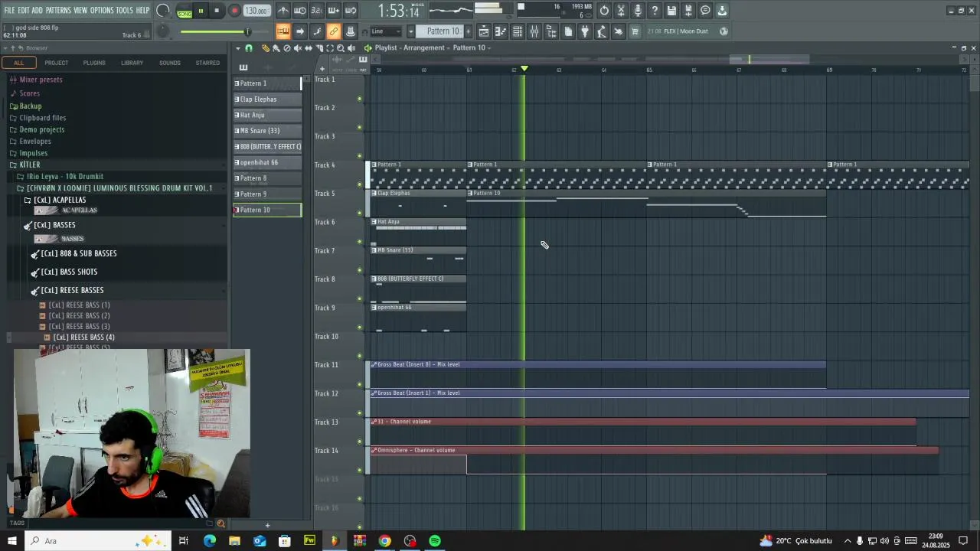Open the download manager icon
This screenshot has height=551, width=980.
pyautogui.click(x=722, y=11)
